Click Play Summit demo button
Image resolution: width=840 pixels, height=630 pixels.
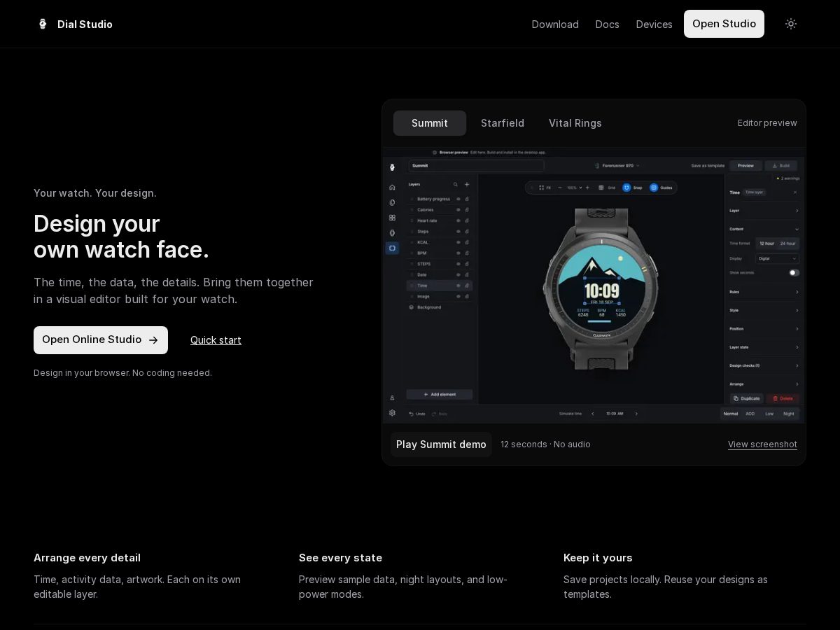click(441, 444)
